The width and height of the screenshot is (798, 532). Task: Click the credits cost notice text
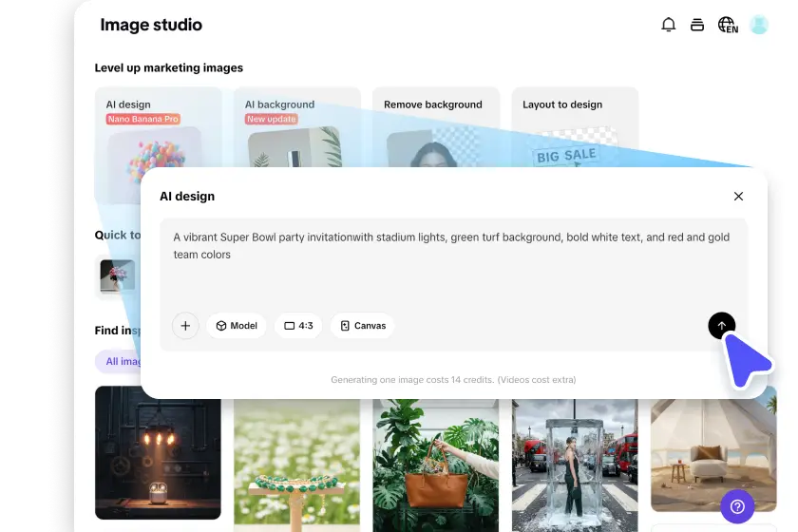(453, 380)
